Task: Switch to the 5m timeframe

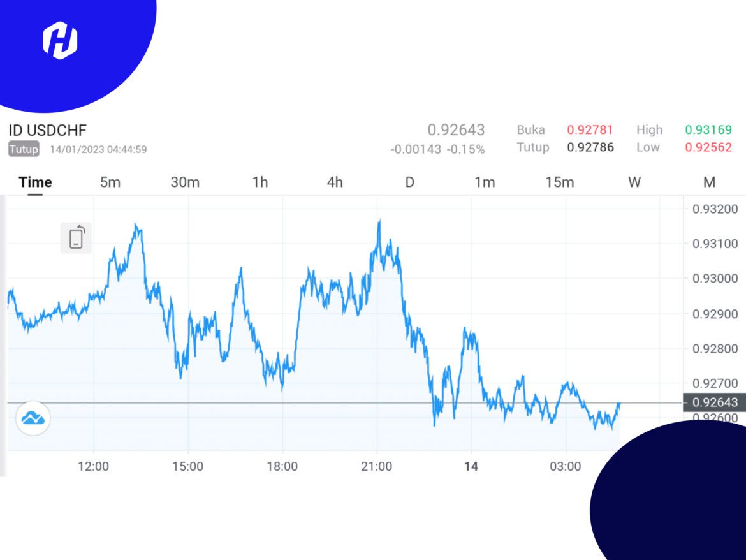Action: (111, 182)
